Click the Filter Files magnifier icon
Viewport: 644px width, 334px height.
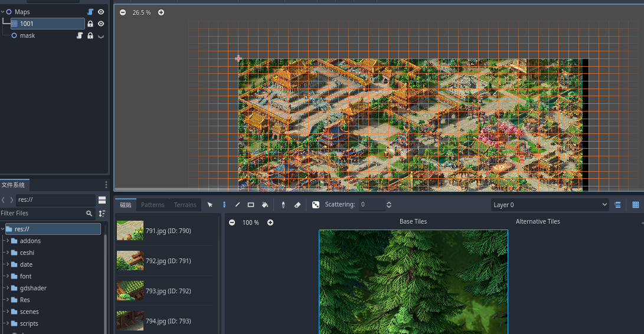89,213
